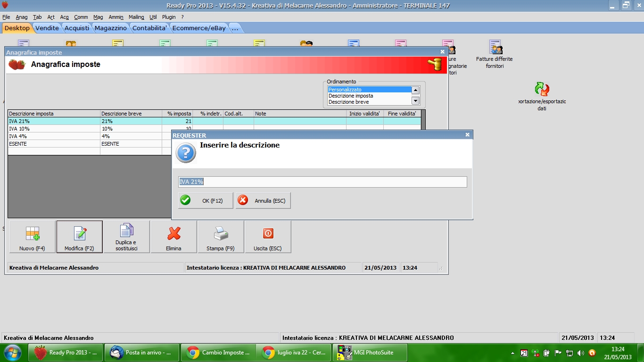Click the Elimina red X button
Screen dimensions: 644x362
pos(174,237)
